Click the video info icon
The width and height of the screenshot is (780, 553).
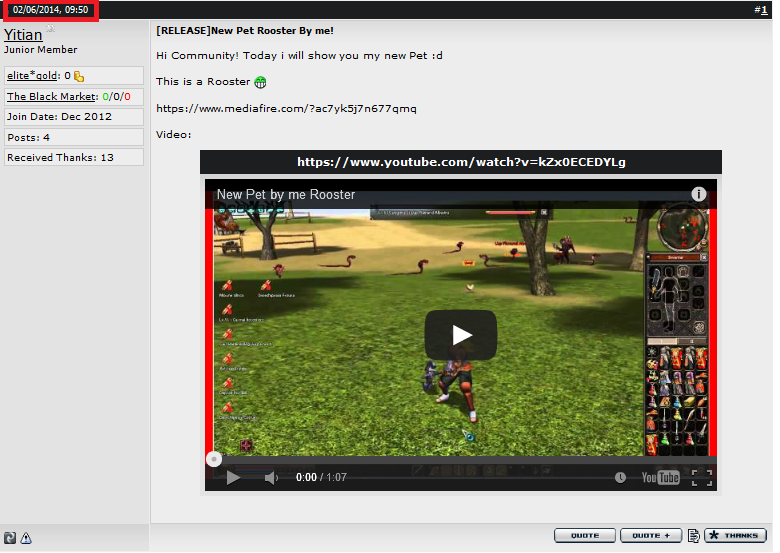pos(698,194)
